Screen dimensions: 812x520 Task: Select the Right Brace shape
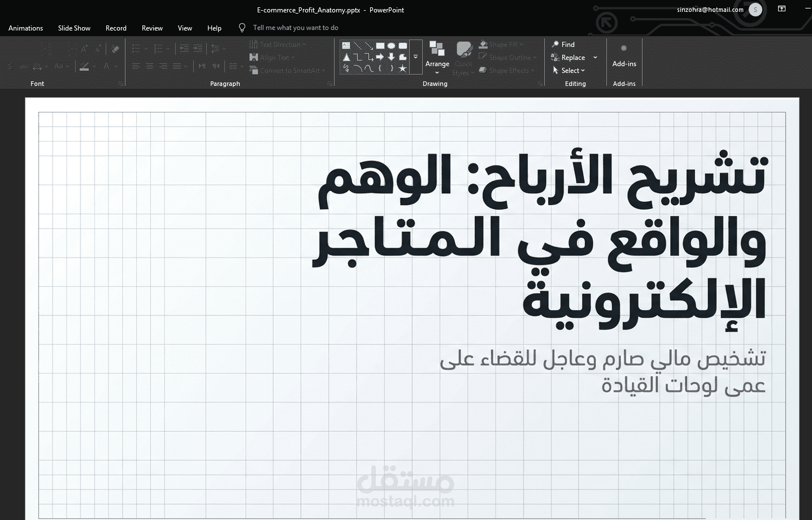pyautogui.click(x=391, y=68)
